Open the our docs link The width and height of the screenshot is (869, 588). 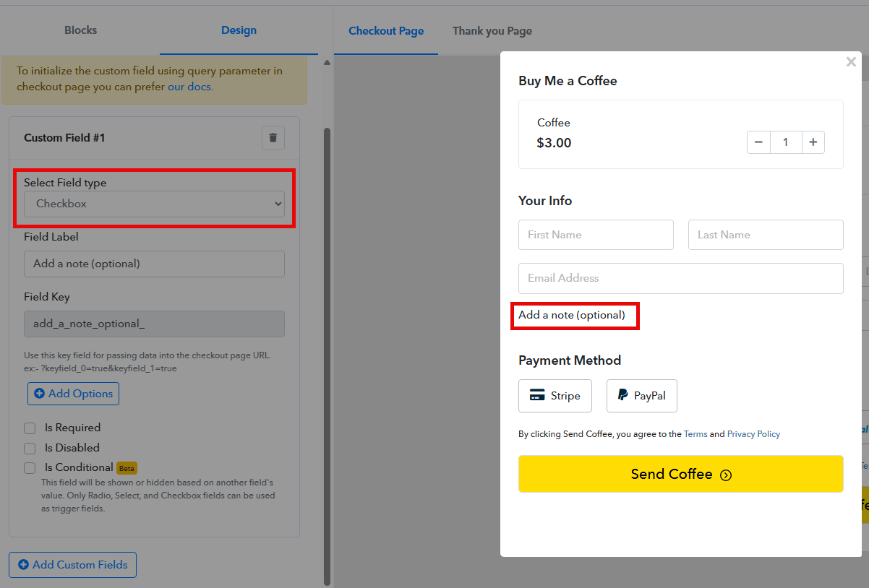190,87
